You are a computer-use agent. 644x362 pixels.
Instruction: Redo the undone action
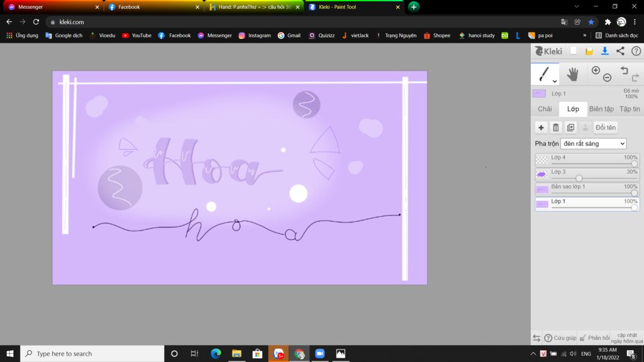click(x=635, y=77)
